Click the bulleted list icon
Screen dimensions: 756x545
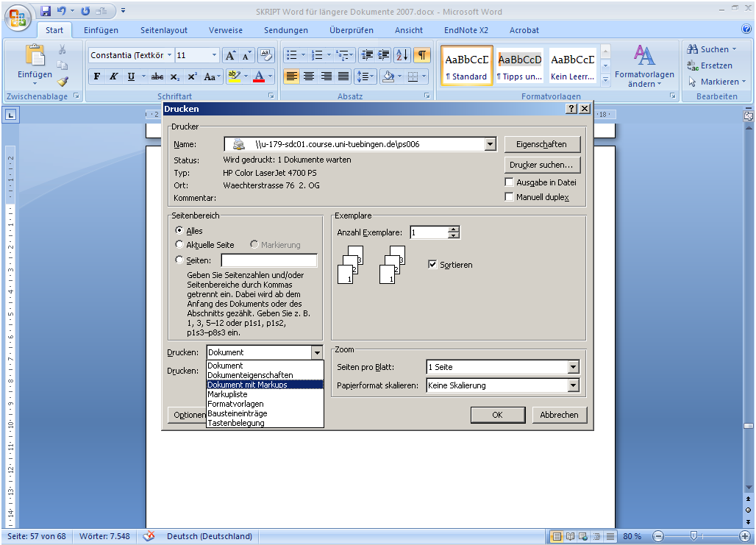click(292, 55)
